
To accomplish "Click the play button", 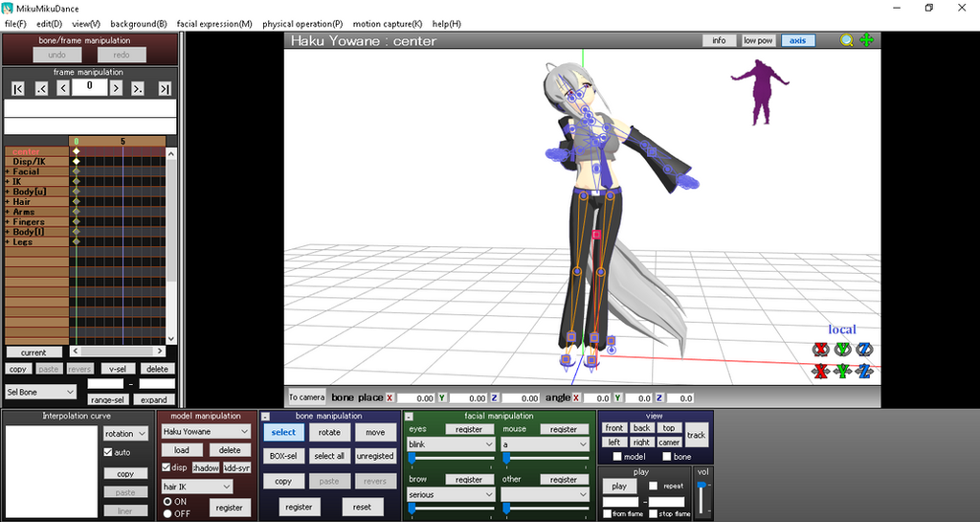I will click(619, 487).
